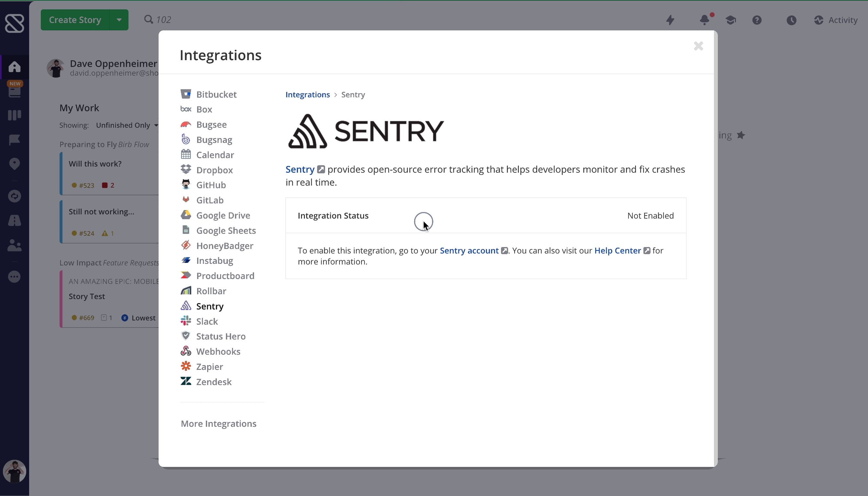868x496 pixels.
Task: Click the Productboard icon
Action: 186,275
